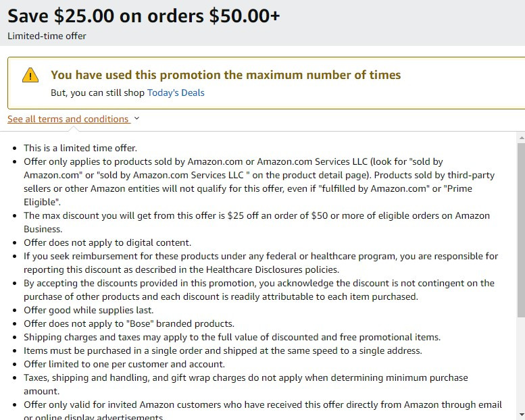Open the Today's Deals link
The width and height of the screenshot is (525, 420).
pyautogui.click(x=176, y=93)
